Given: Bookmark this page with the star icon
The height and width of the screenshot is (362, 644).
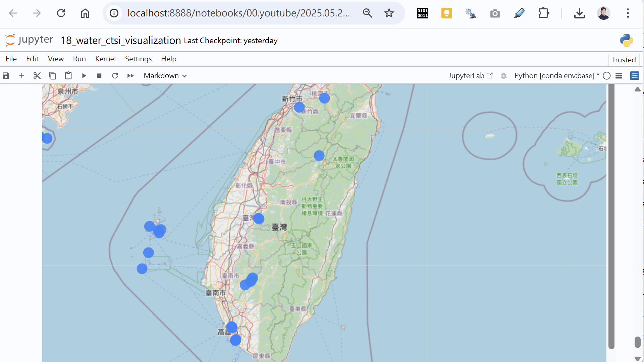Looking at the screenshot, I should pyautogui.click(x=389, y=13).
